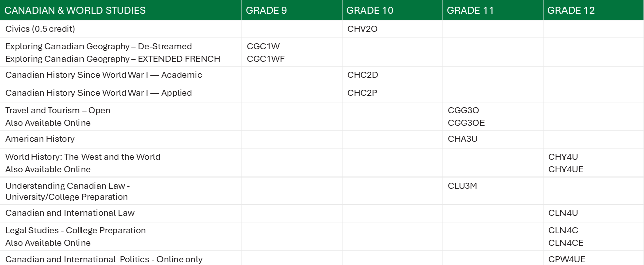The width and height of the screenshot is (644, 265).
Task: Click course code CGC1W
Action: point(263,46)
